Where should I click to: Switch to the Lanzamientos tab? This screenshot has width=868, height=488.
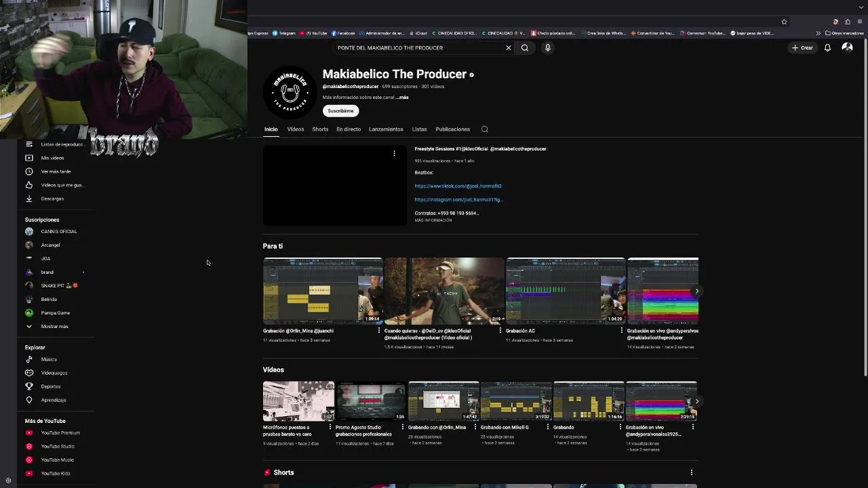(x=386, y=129)
